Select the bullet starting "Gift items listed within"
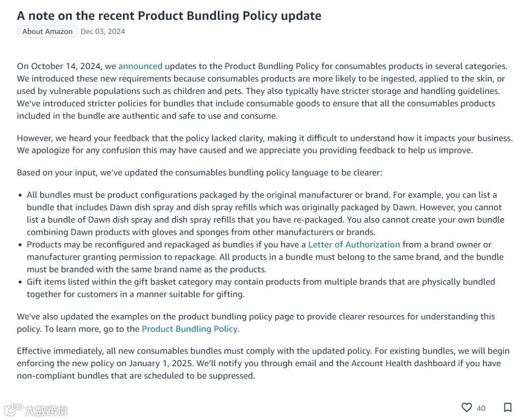The image size is (521, 420). [260, 287]
